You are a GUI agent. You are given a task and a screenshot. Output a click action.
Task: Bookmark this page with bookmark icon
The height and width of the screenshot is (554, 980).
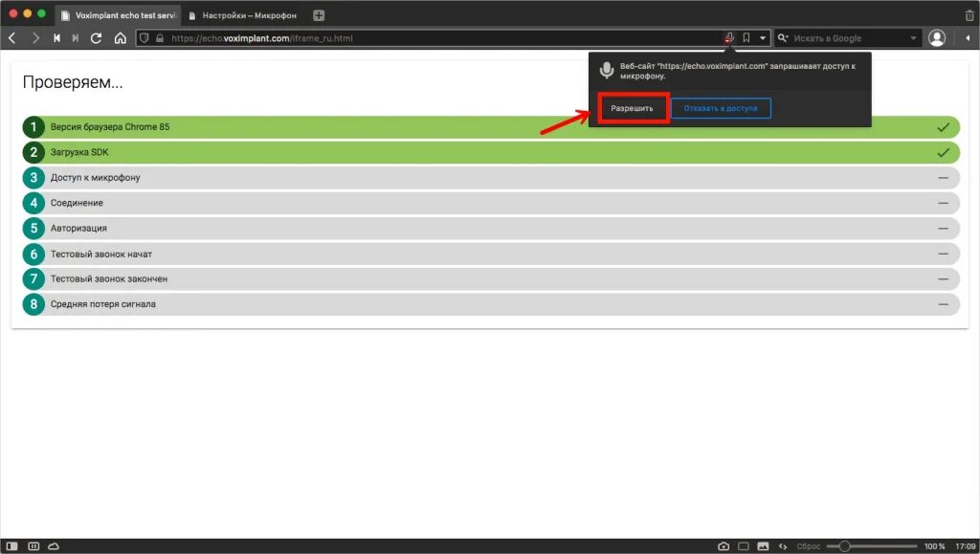click(746, 38)
